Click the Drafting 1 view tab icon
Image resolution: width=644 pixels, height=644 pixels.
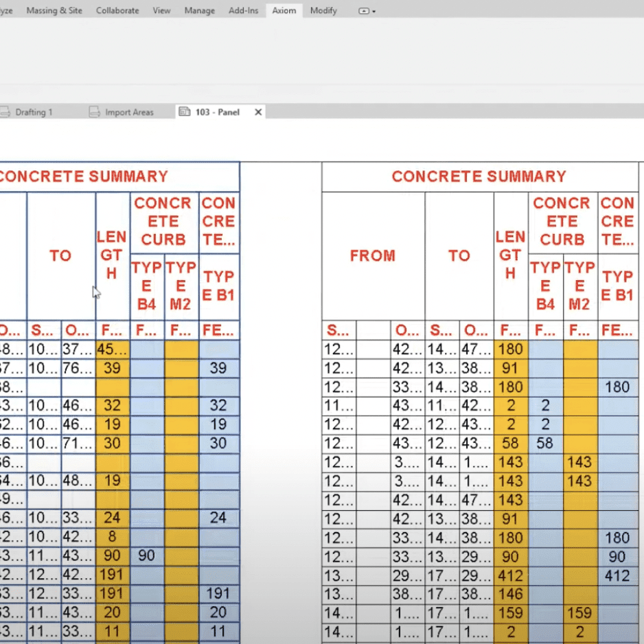click(5, 111)
